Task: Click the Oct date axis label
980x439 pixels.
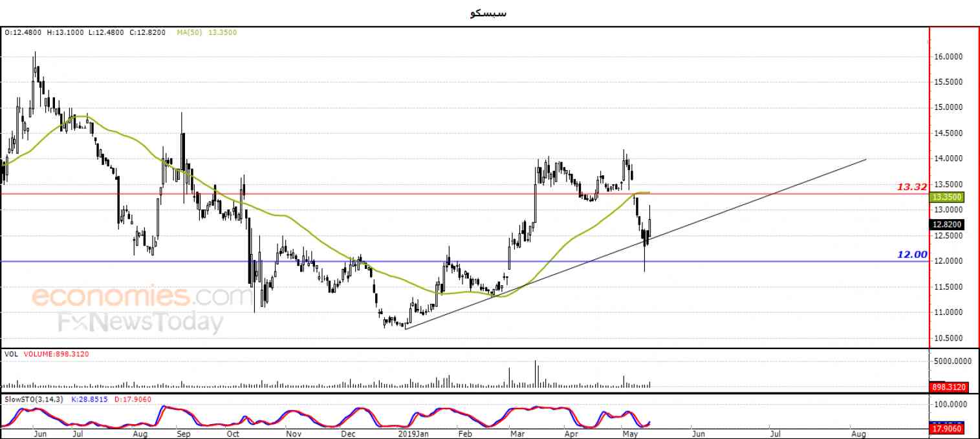Action: pos(234,433)
